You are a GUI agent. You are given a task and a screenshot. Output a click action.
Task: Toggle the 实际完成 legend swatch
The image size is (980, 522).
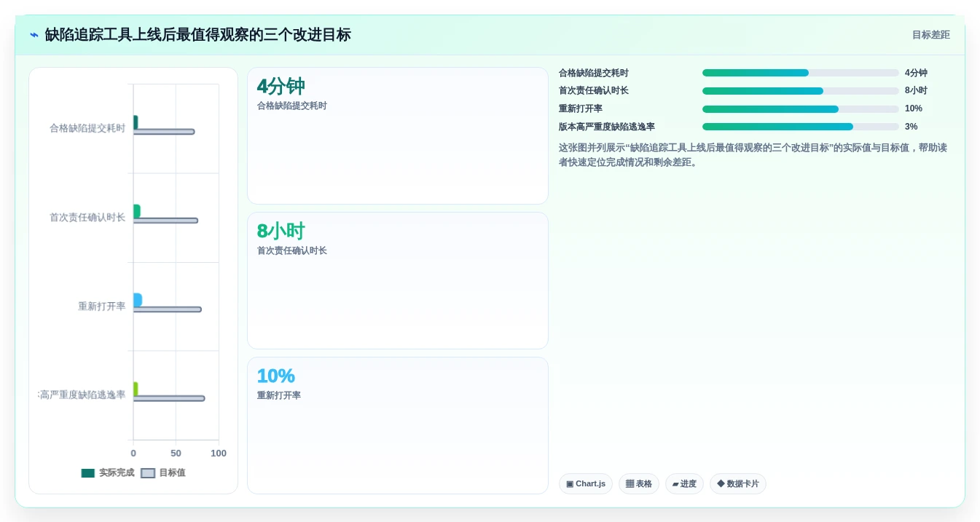point(88,473)
